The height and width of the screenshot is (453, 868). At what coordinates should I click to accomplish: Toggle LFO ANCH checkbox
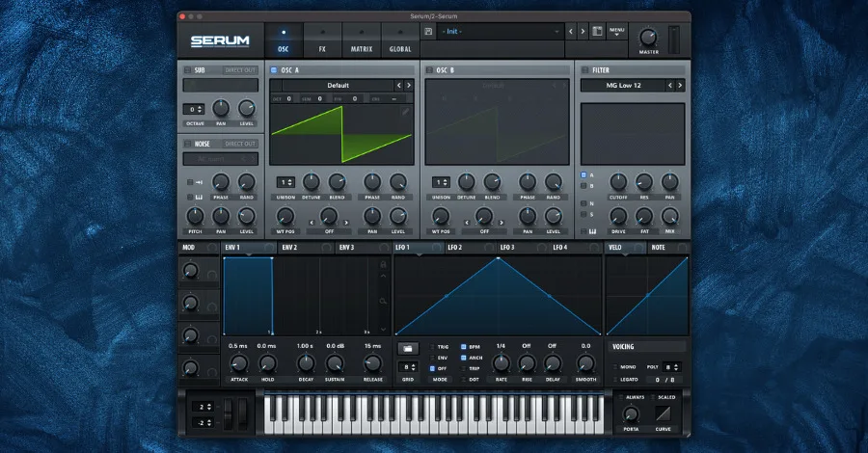click(x=463, y=358)
